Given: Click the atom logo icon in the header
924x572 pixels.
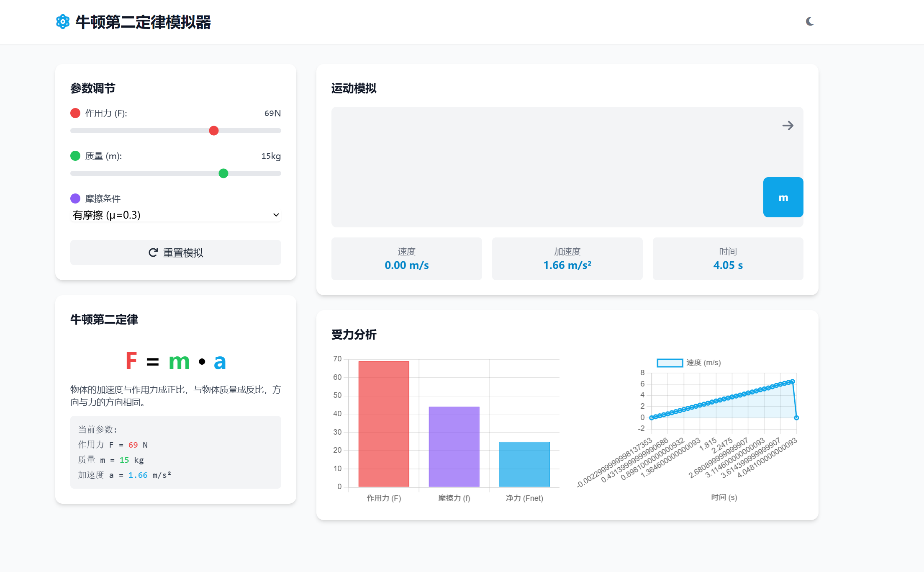Looking at the screenshot, I should 63,22.
